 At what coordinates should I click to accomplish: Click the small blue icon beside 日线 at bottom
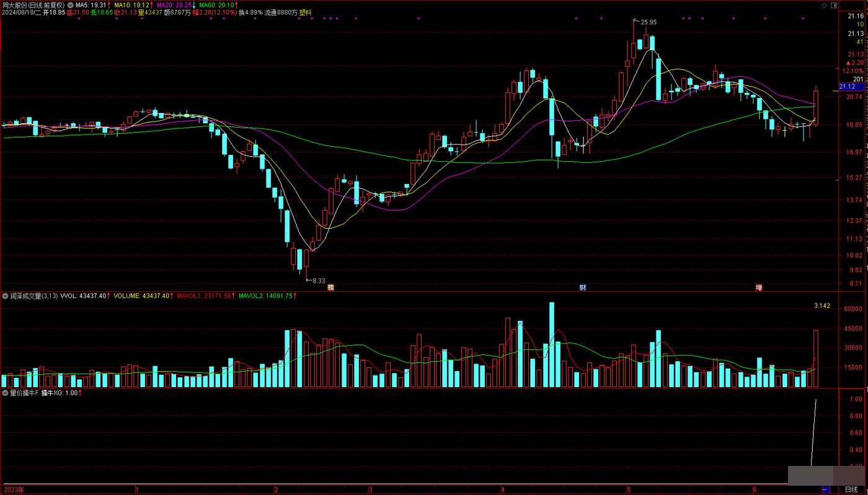tap(825, 489)
